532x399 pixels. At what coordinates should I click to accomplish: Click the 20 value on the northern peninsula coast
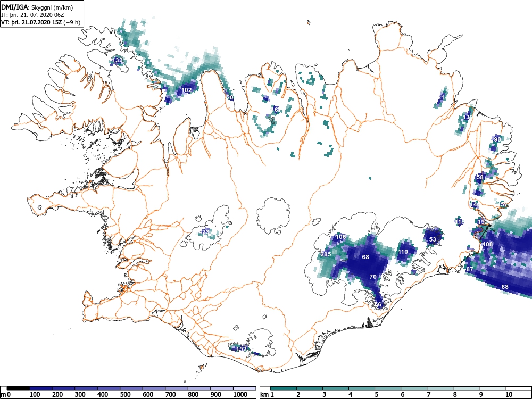point(230,97)
